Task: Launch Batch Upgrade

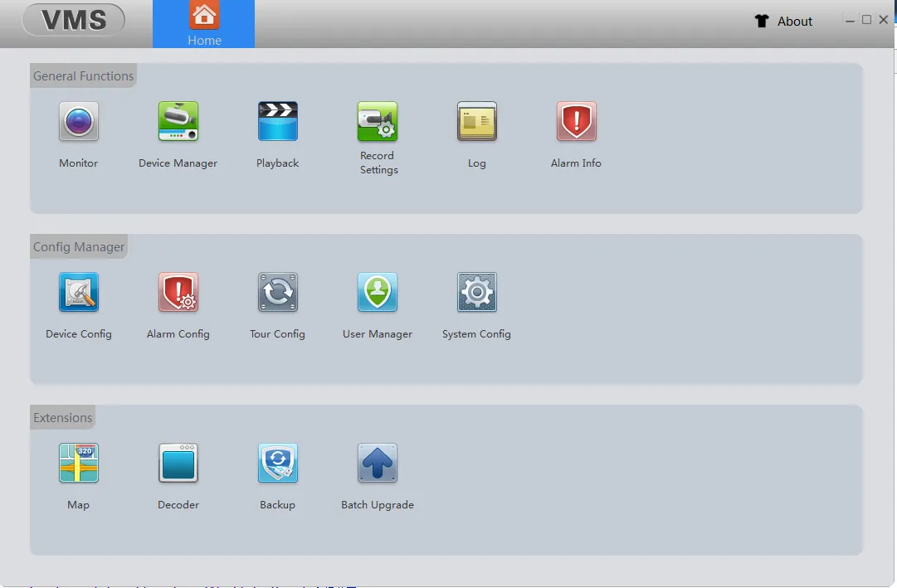Action: pos(378,464)
